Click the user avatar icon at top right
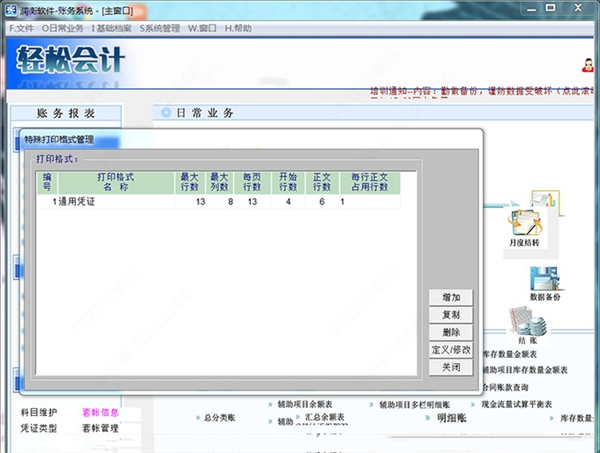 [592, 67]
